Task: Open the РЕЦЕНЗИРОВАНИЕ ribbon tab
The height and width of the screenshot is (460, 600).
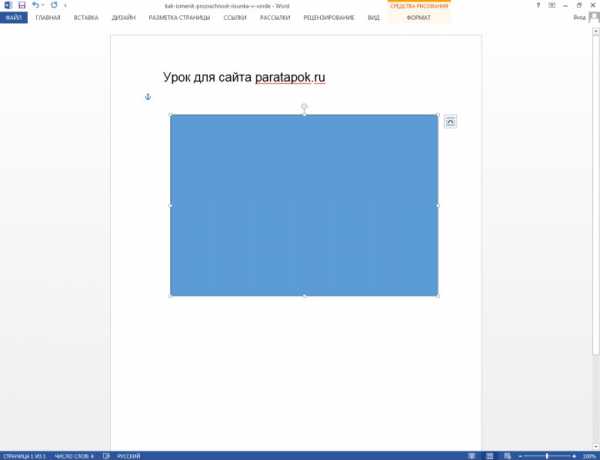Action: tap(329, 18)
